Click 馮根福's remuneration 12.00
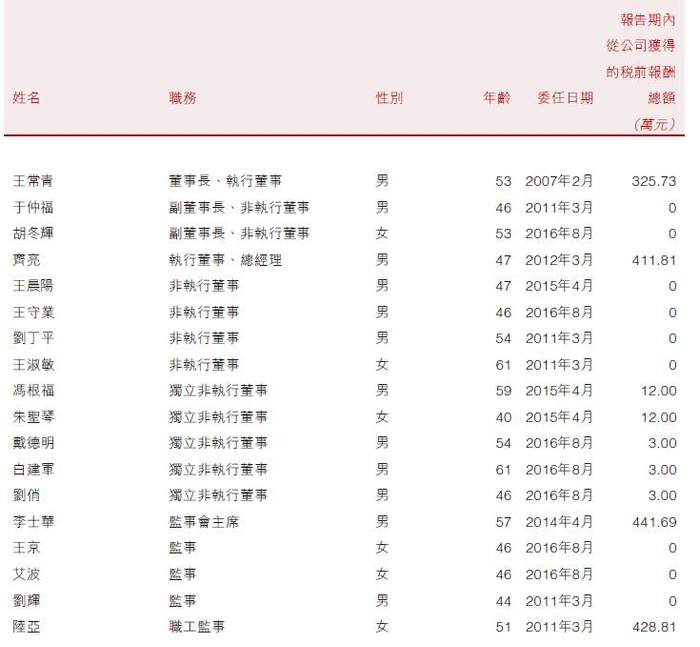This screenshot has height=647, width=700. click(659, 391)
